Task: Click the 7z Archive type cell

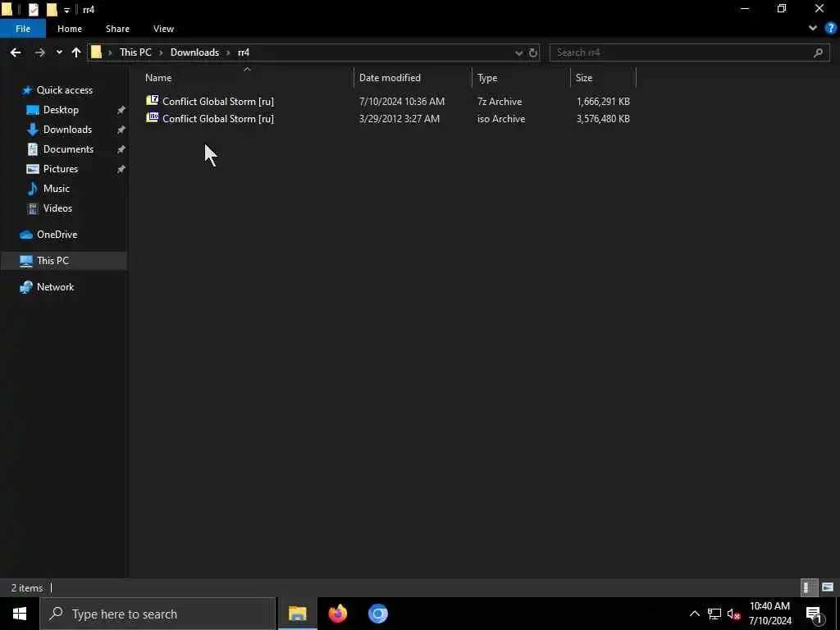Action: pos(500,101)
